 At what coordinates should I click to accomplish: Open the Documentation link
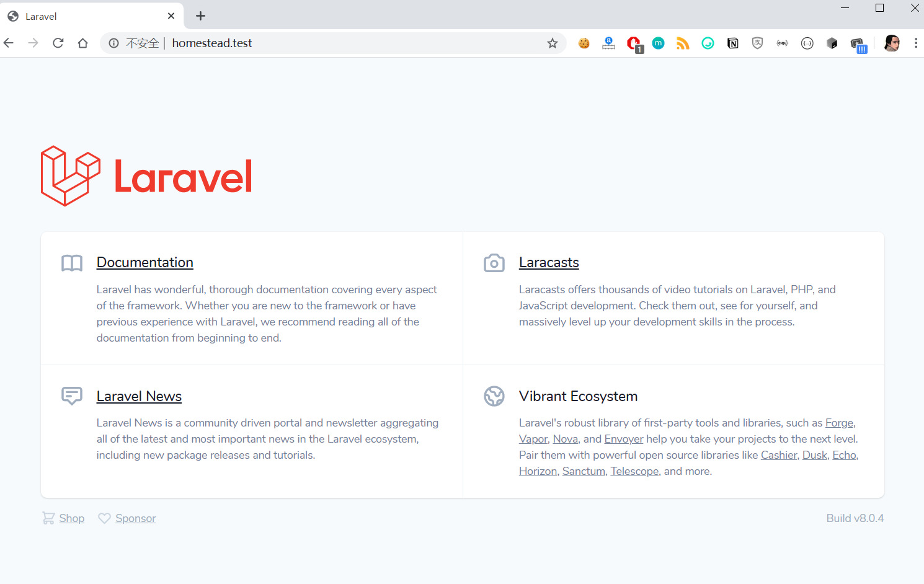145,262
